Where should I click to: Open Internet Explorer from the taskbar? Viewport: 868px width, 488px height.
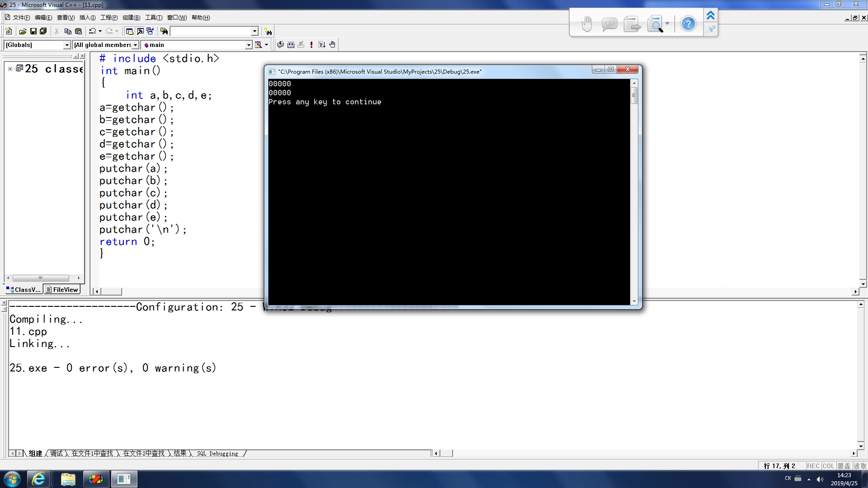(38, 479)
